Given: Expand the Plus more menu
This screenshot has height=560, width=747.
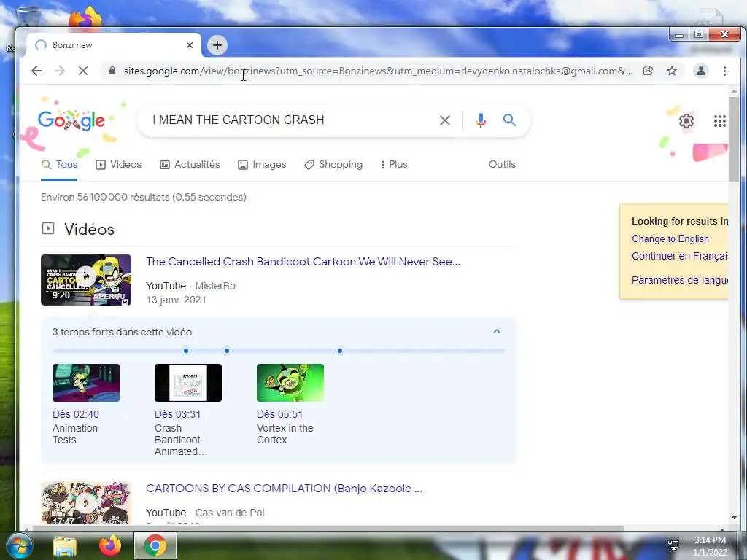Looking at the screenshot, I should 393,165.
